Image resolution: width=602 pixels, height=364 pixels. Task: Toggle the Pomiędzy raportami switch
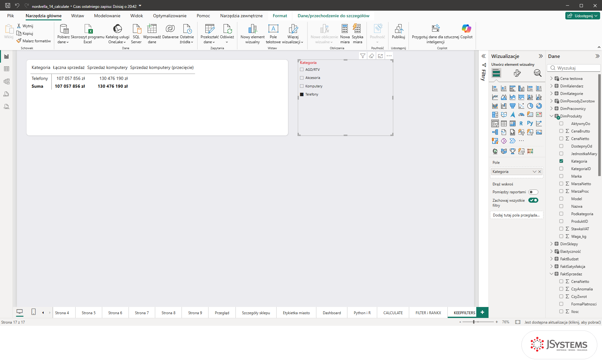[x=533, y=192]
